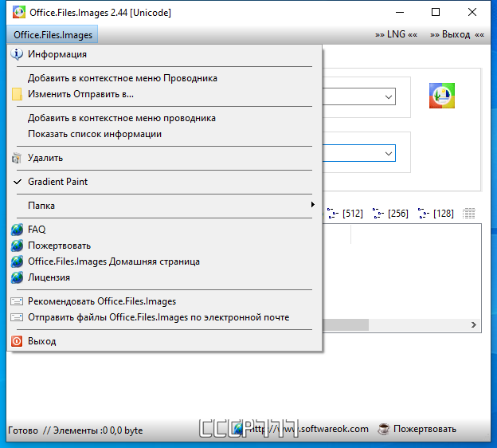Screen dimensions: 497x448
Task: Click status text Готово // Элементы
Action: [x=75, y=430]
